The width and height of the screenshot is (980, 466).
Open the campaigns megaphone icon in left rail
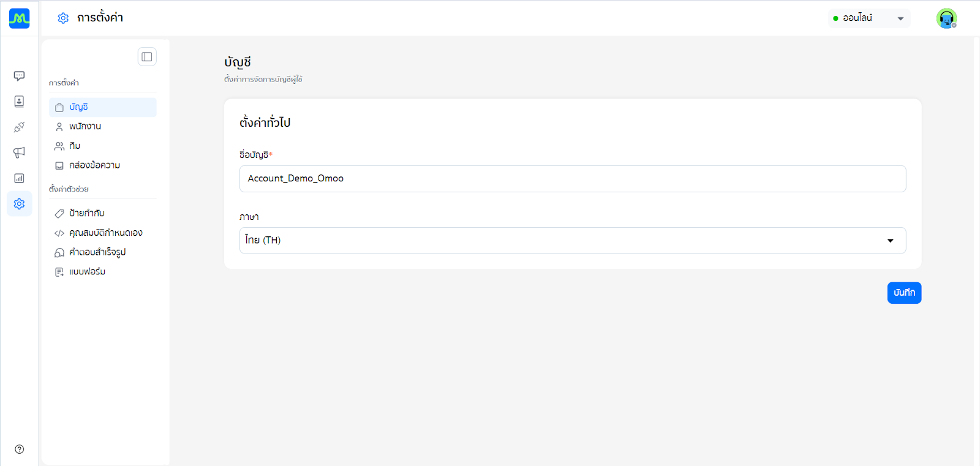point(19,152)
